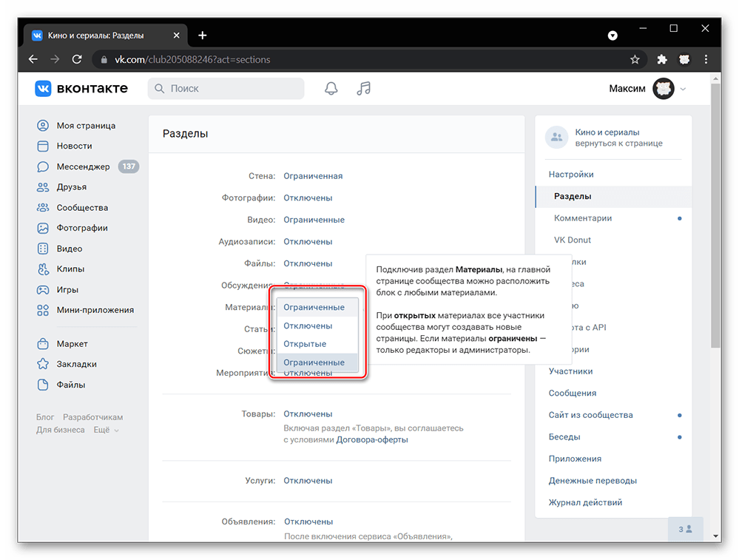
Task: Open Сайт из сообщества settings
Action: click(x=590, y=415)
